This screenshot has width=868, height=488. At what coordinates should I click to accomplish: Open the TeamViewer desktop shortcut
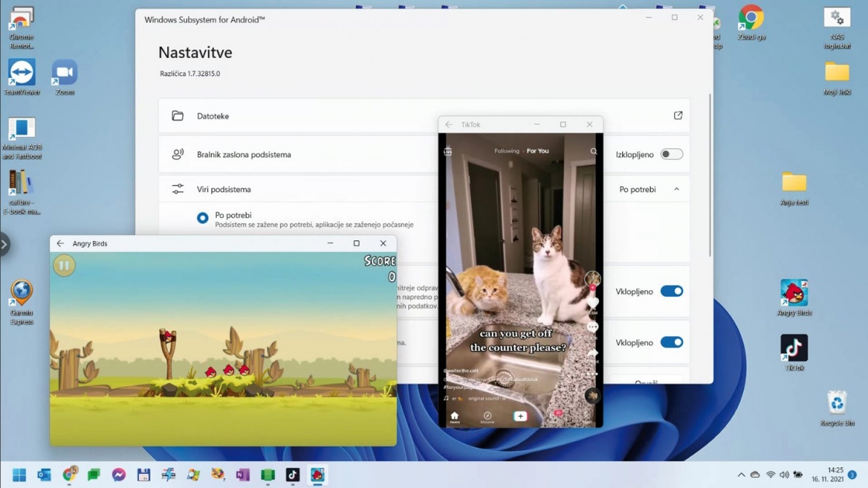pos(22,77)
